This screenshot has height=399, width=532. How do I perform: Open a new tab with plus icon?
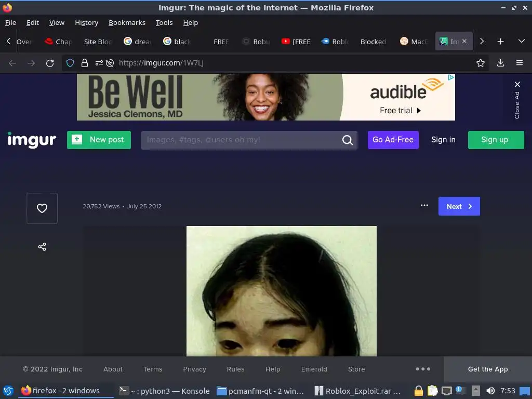point(500,42)
